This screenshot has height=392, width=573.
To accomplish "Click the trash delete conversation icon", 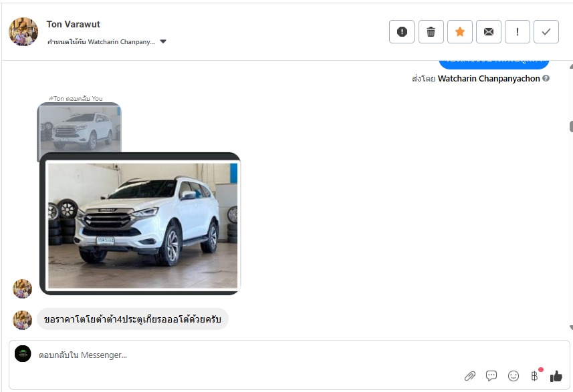I will 431,31.
